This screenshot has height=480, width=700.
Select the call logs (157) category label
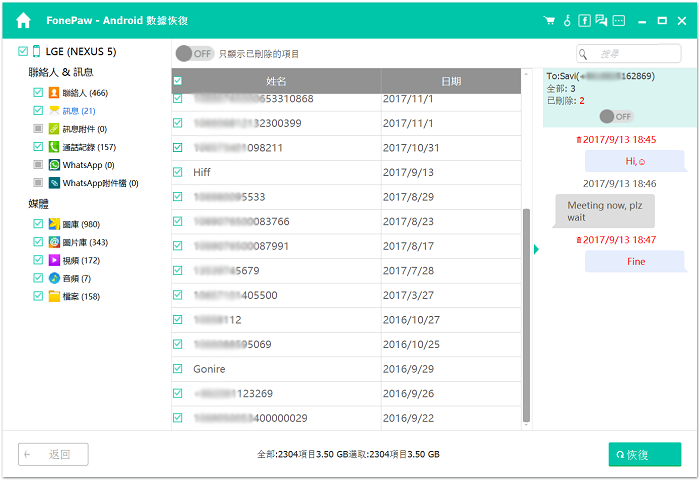[x=89, y=147]
